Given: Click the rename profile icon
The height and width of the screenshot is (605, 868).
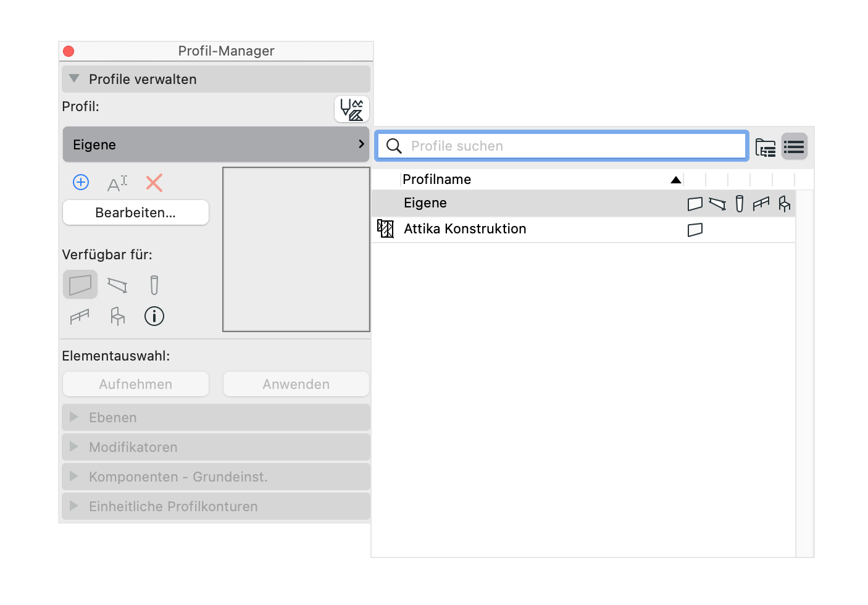Looking at the screenshot, I should click(x=117, y=183).
